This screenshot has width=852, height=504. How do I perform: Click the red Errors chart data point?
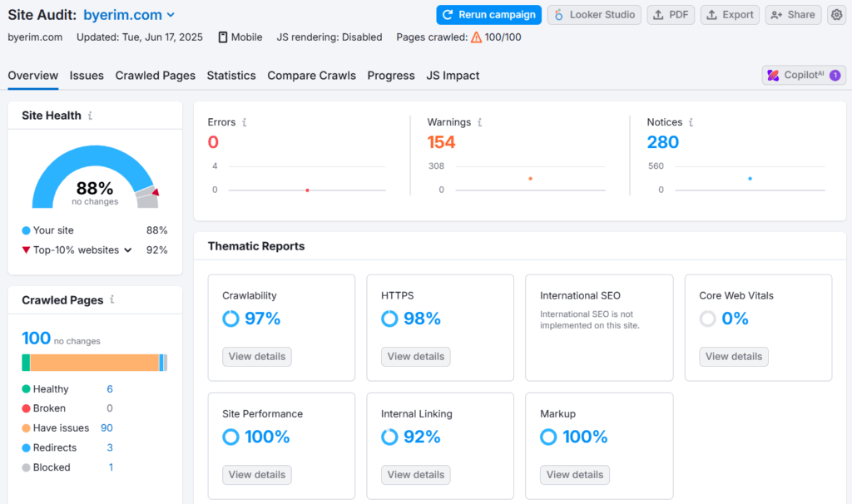click(x=308, y=190)
